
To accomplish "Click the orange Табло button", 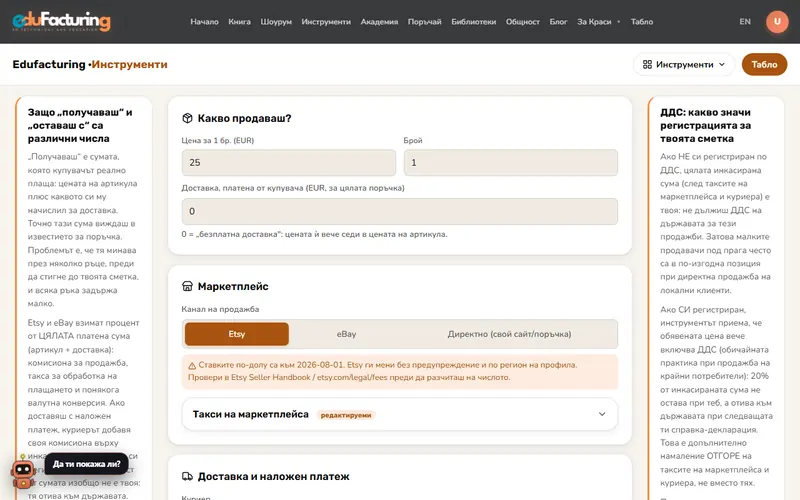I will point(764,64).
